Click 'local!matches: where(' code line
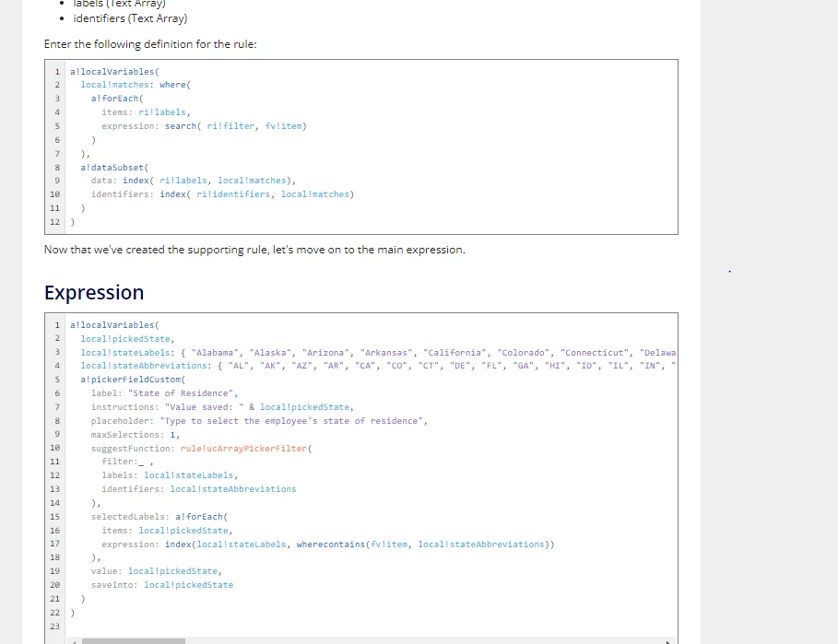The height and width of the screenshot is (644, 838). [136, 85]
